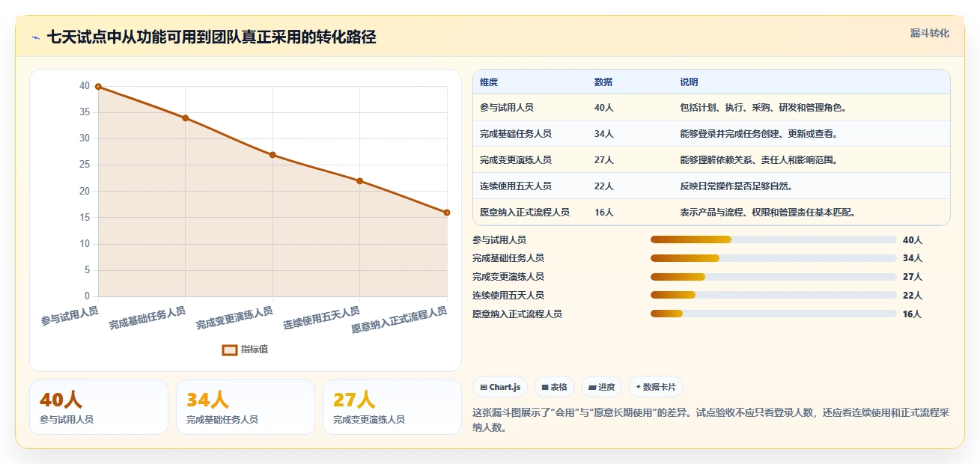The image size is (980, 464).
Task: Open the 34人 完成基础任务人员 data card
Action: tap(246, 407)
